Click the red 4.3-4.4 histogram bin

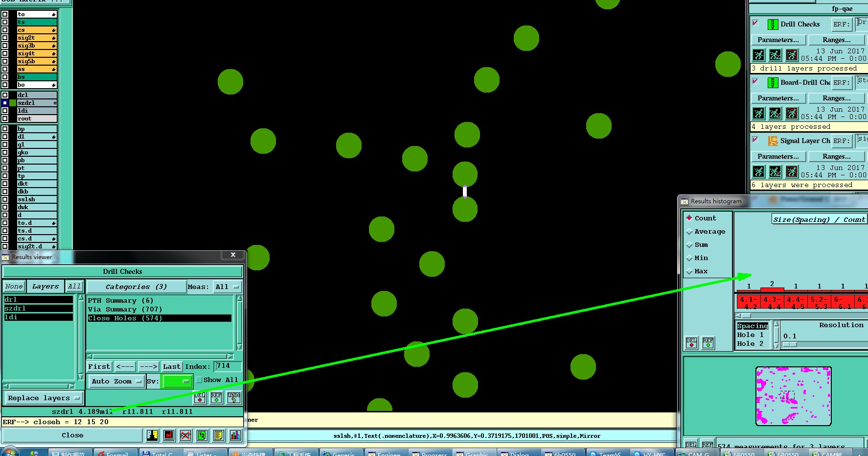[773, 302]
